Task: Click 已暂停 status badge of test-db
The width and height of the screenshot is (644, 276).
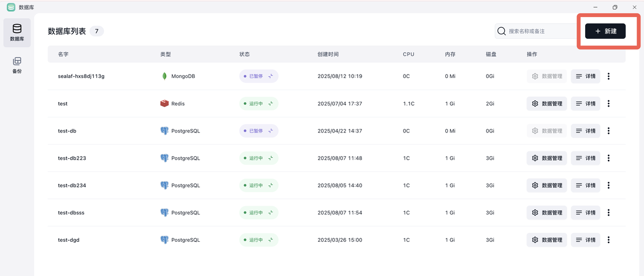Action: tap(259, 131)
